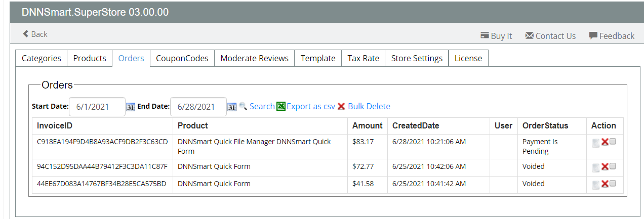Check the box for the $72.77 order
Viewport: 644px width, 219px height.
point(613,166)
